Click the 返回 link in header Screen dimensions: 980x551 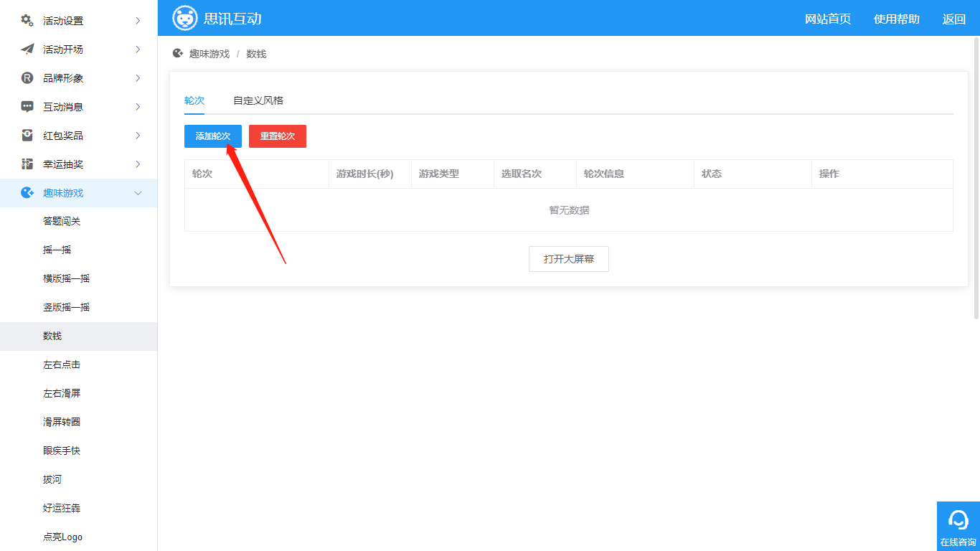coord(954,19)
